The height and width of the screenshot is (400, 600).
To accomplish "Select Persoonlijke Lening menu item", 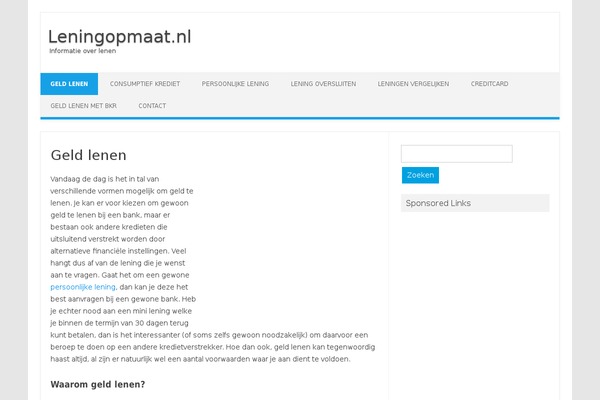I will pyautogui.click(x=235, y=84).
